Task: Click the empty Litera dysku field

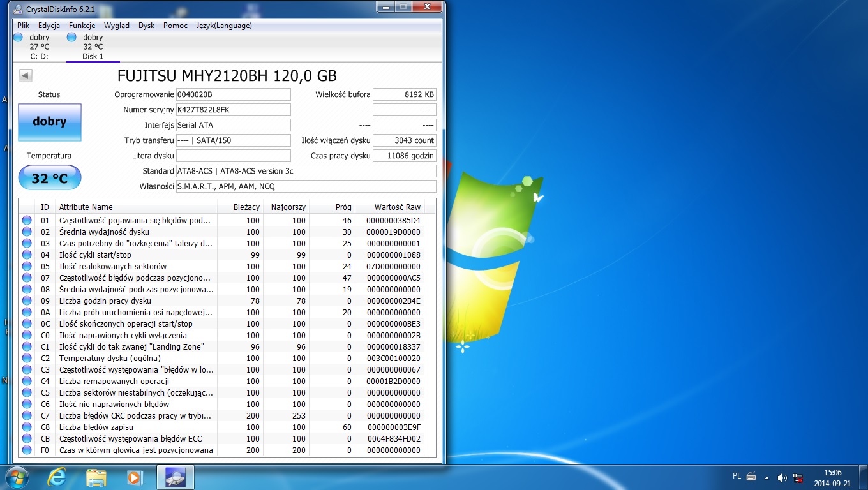Action: (233, 156)
